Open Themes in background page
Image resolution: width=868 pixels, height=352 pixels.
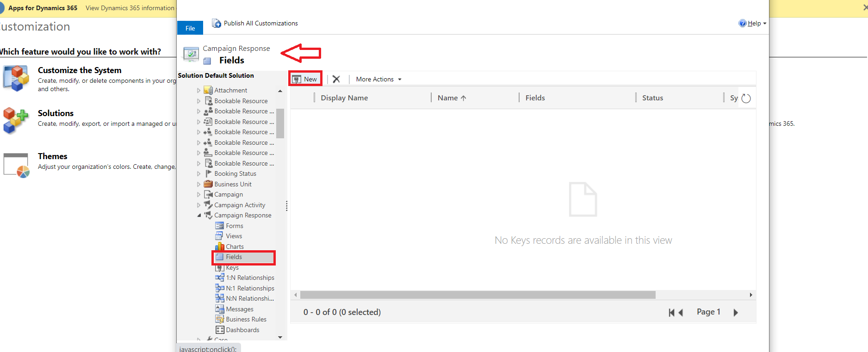[52, 156]
